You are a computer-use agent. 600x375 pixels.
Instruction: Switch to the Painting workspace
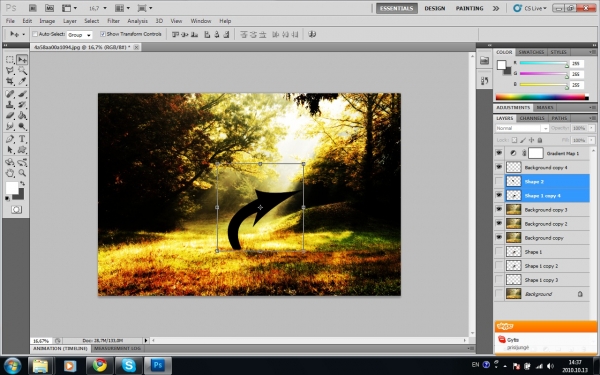(469, 8)
